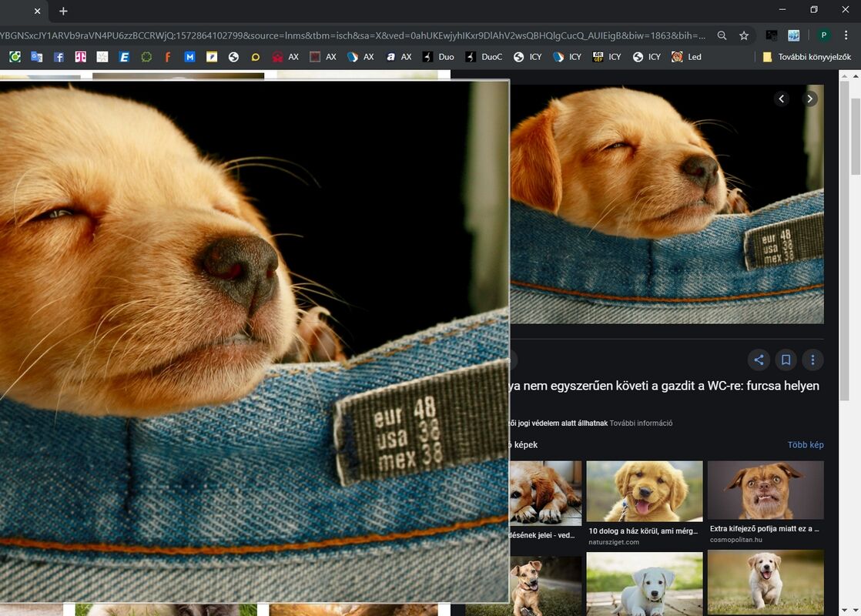The height and width of the screenshot is (616, 861).
Task: Click the address bar URL field
Action: point(353,35)
